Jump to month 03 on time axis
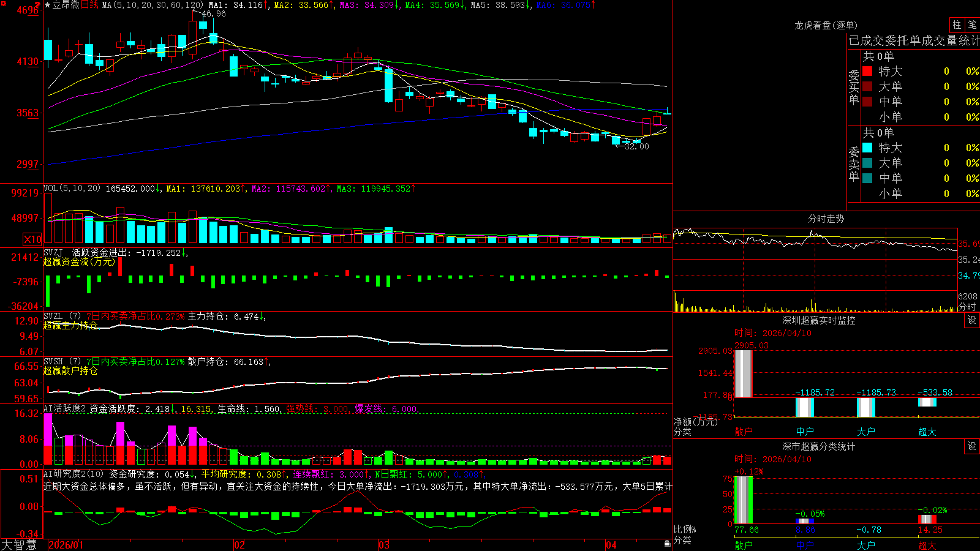This screenshot has height=551, width=980. (x=384, y=545)
